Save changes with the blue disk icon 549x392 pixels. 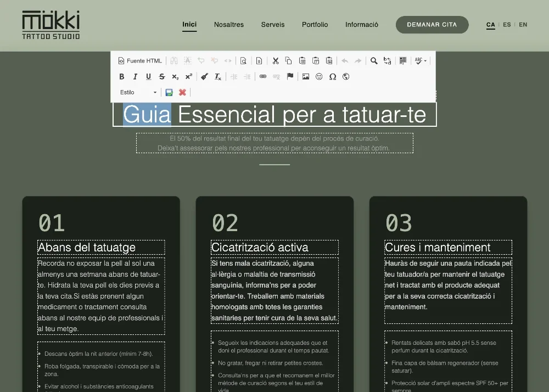(169, 92)
